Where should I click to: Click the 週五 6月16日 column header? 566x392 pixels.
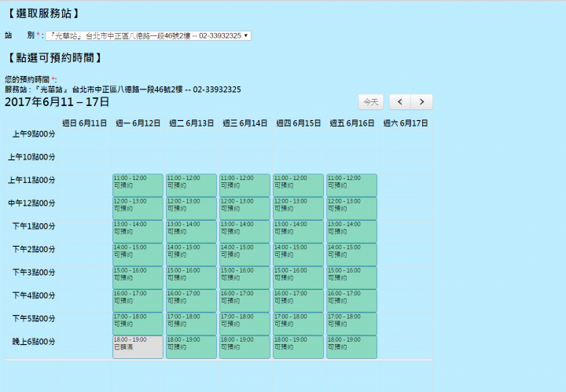(351, 123)
